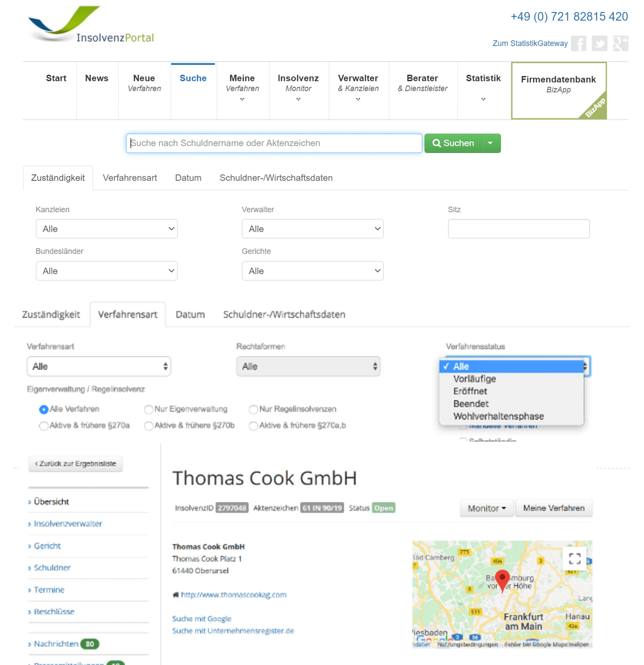Image resolution: width=644 pixels, height=665 pixels.
Task: Open Neue Verfahren navigation item
Action: [x=144, y=83]
